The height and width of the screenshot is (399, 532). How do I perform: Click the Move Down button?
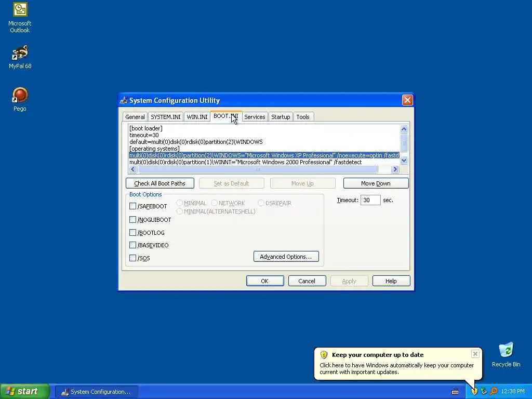point(376,183)
